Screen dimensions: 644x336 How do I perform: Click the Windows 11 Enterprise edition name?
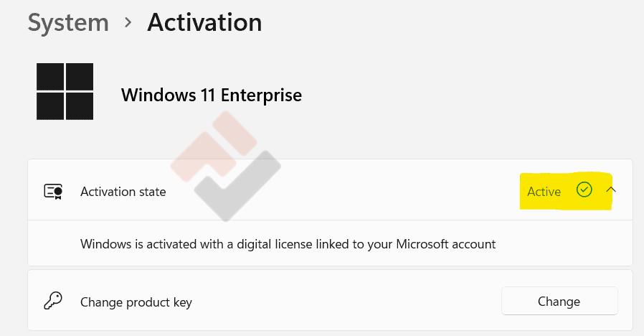(x=212, y=95)
